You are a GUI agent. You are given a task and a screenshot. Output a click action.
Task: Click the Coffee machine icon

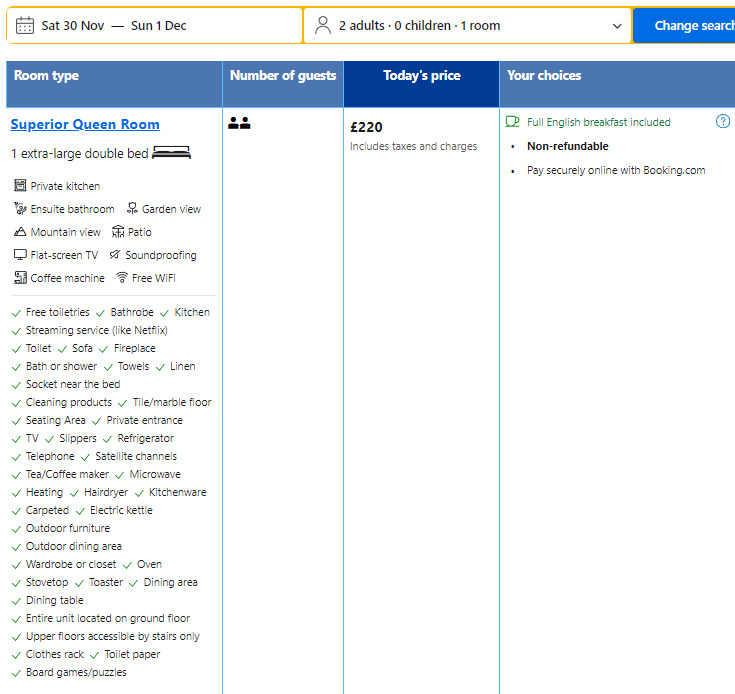[x=20, y=278]
